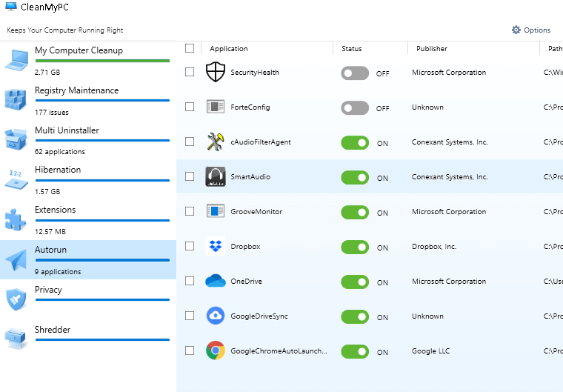Image resolution: width=563 pixels, height=392 pixels.
Task: Enable the ForteConfig autorun switch
Action: tap(355, 107)
